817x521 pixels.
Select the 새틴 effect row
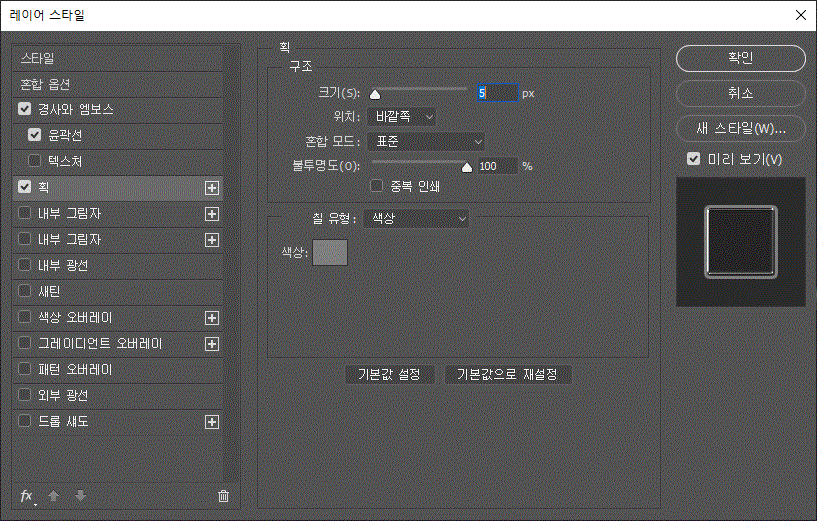(118, 292)
